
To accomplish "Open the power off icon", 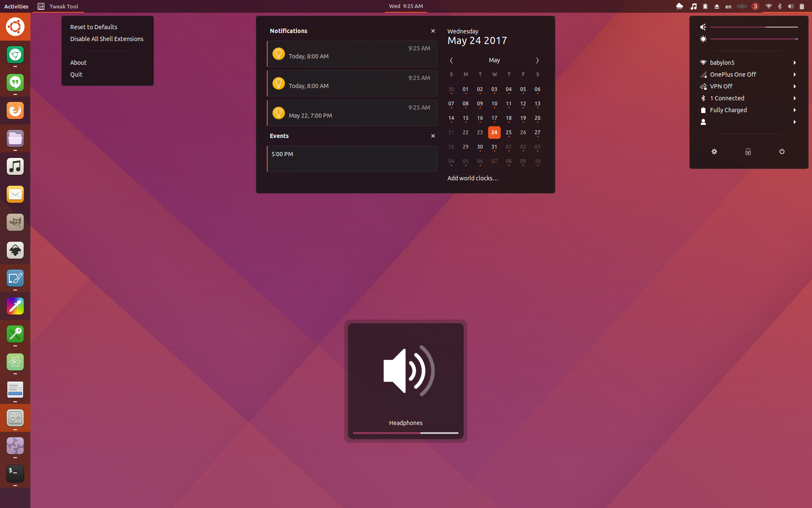I will [x=782, y=152].
